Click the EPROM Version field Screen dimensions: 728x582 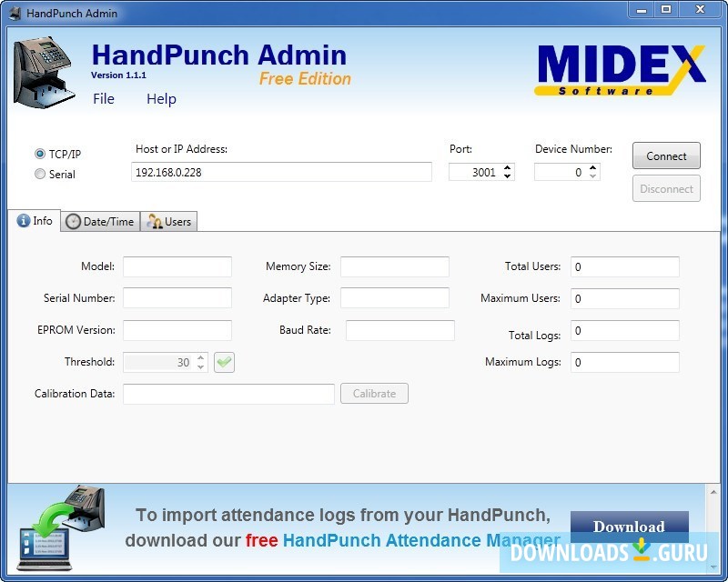click(177, 330)
